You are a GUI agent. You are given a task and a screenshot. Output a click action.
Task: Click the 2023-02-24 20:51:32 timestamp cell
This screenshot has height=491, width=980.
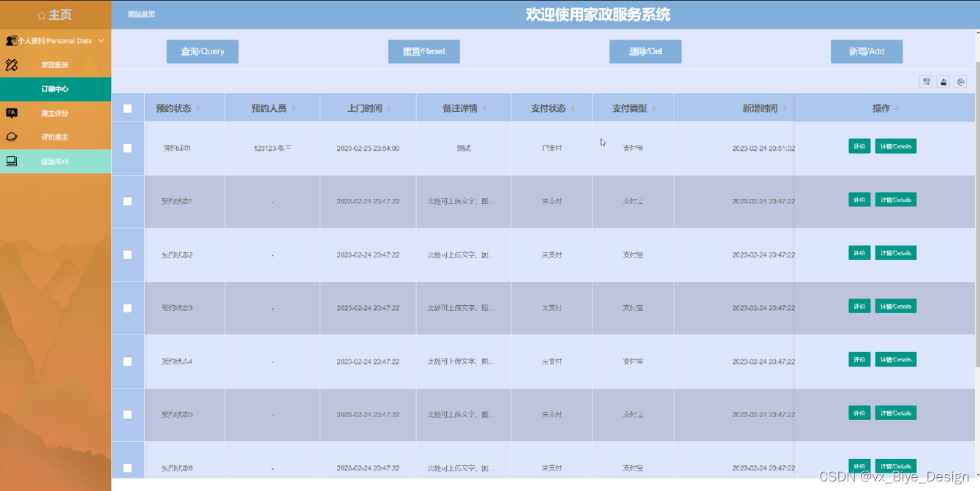click(764, 149)
